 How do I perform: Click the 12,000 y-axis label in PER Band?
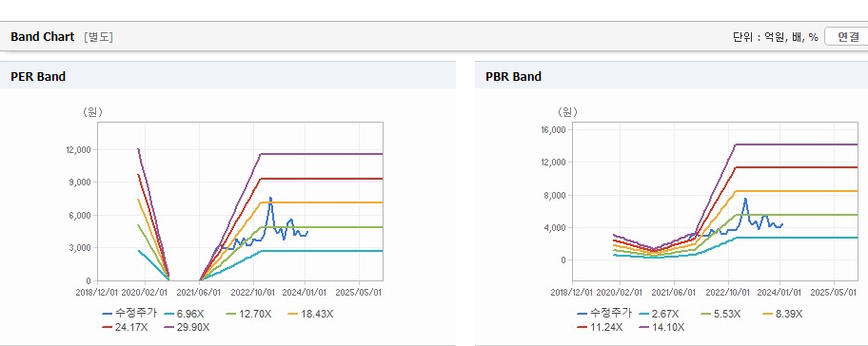pyautogui.click(x=79, y=150)
